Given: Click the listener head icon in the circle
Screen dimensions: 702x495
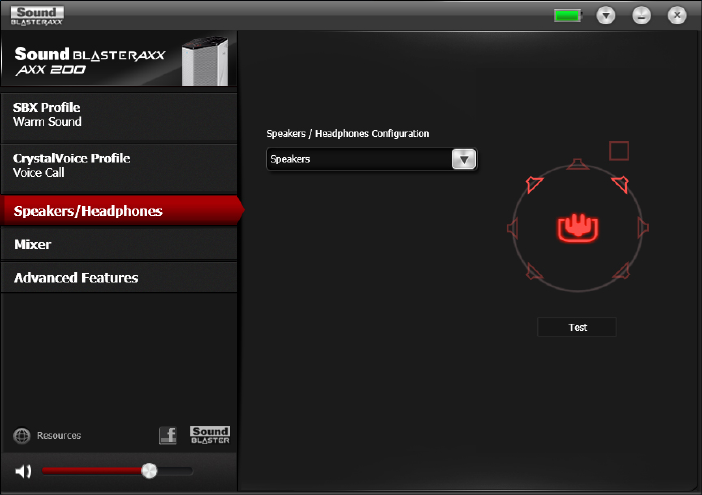Looking at the screenshot, I should (x=578, y=228).
